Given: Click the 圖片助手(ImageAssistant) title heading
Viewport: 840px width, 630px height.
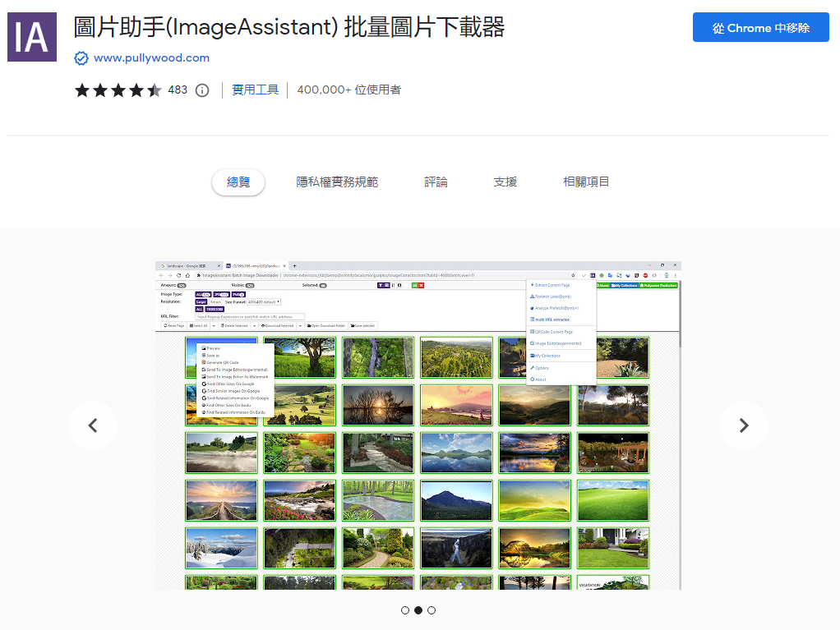Looking at the screenshot, I should 289,28.
